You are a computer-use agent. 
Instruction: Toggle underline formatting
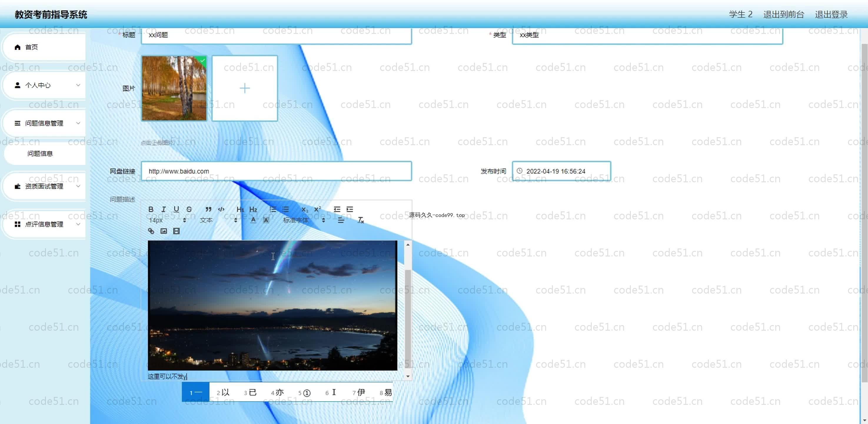tap(176, 209)
